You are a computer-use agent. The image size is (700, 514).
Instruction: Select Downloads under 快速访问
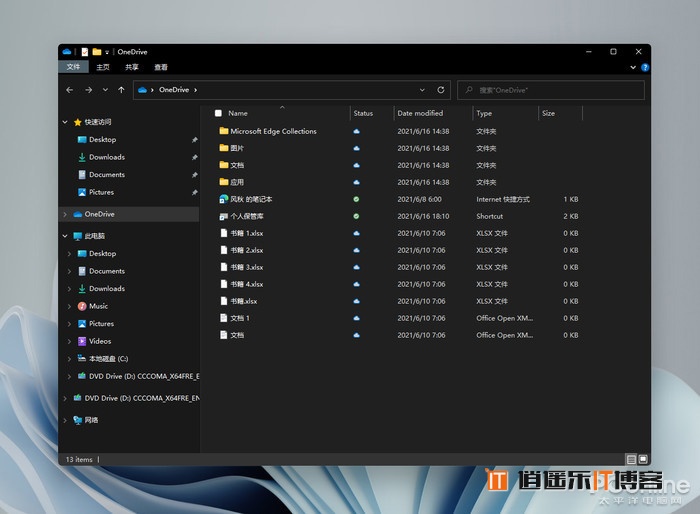[107, 157]
